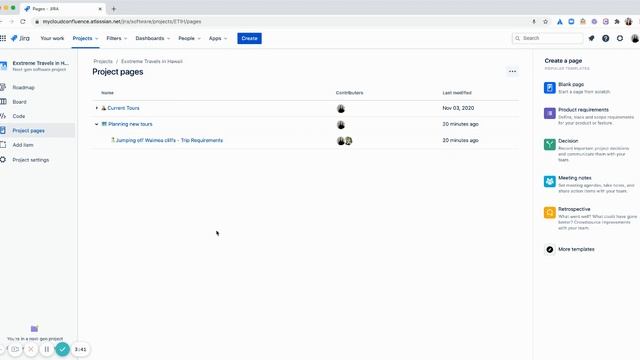Click the Projects breadcrumb link

click(103, 61)
